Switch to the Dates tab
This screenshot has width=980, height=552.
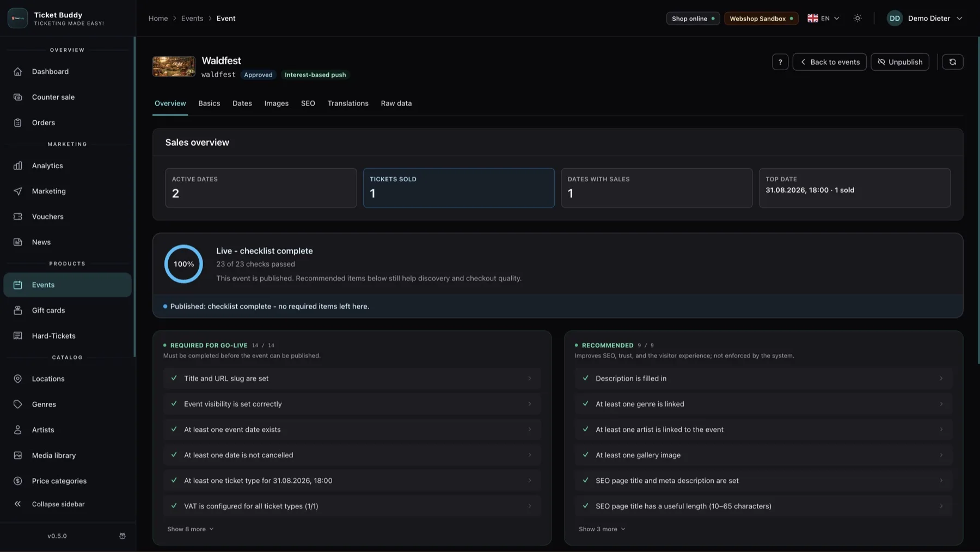tap(242, 103)
